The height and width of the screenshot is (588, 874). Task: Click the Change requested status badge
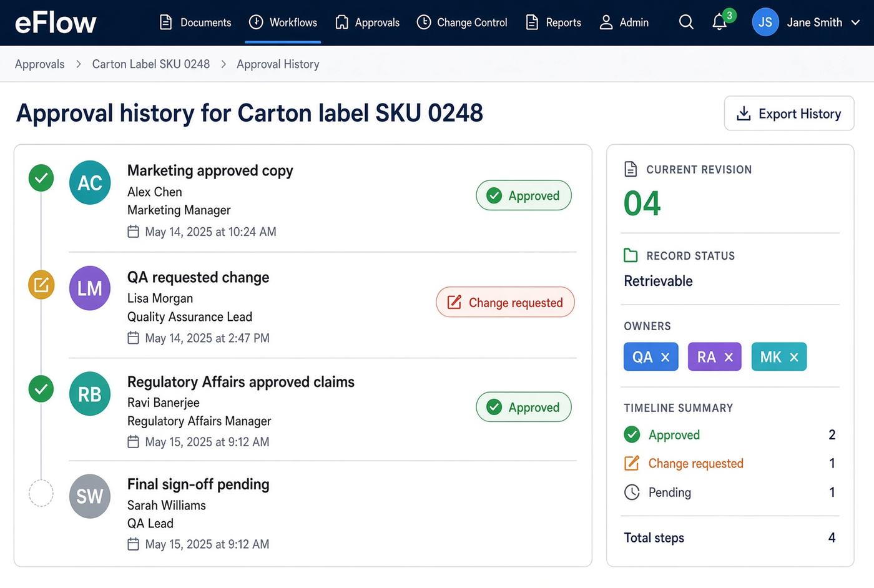pyautogui.click(x=505, y=302)
